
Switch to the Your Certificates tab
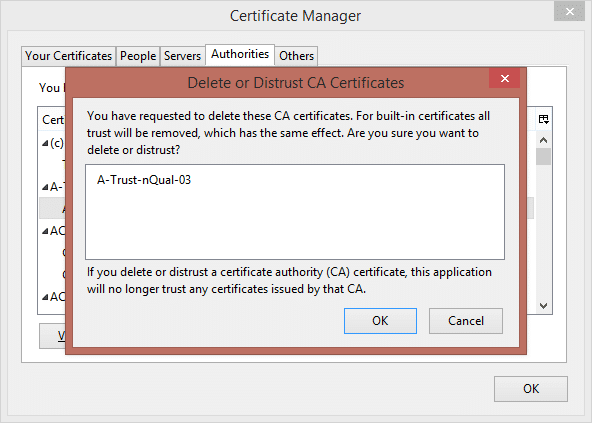(x=68, y=56)
